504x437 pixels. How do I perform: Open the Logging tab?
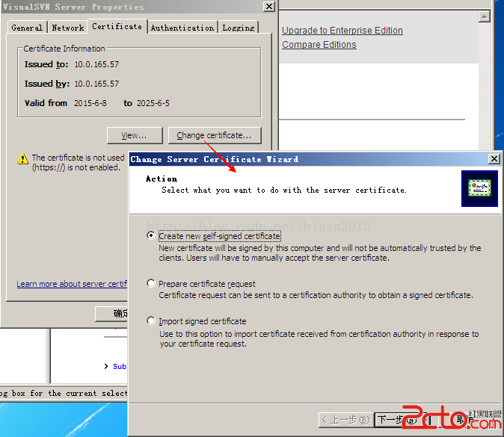(239, 28)
